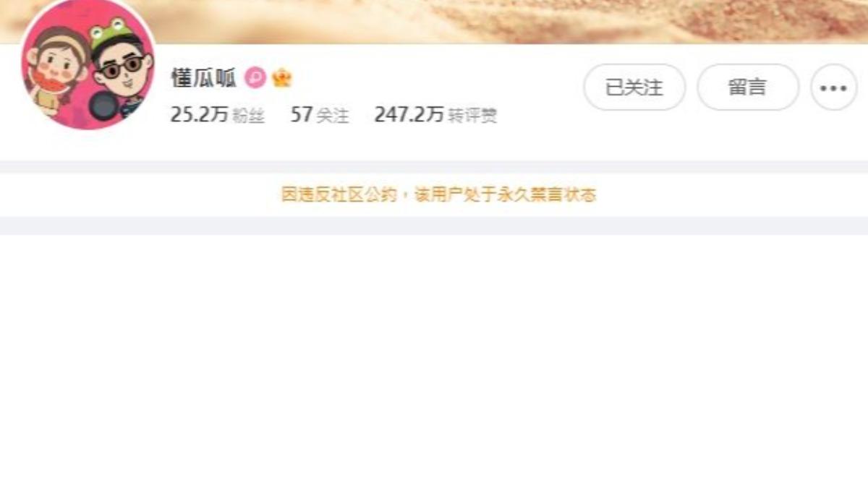The width and height of the screenshot is (868, 488).
Task: View the 25.2万 follower count
Action: tap(199, 115)
